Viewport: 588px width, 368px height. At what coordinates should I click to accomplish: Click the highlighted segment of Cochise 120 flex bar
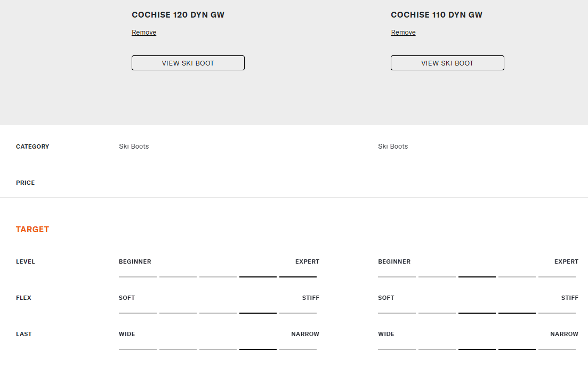(x=258, y=313)
